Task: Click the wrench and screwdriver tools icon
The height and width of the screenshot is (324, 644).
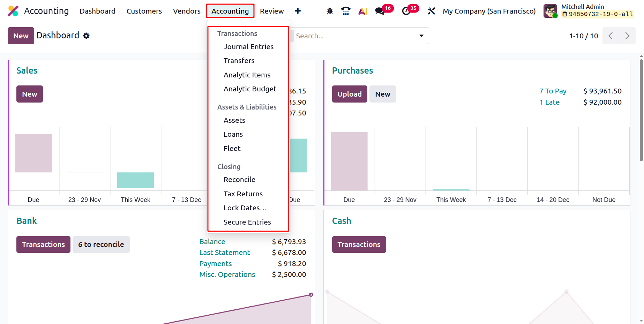Action: [431, 11]
